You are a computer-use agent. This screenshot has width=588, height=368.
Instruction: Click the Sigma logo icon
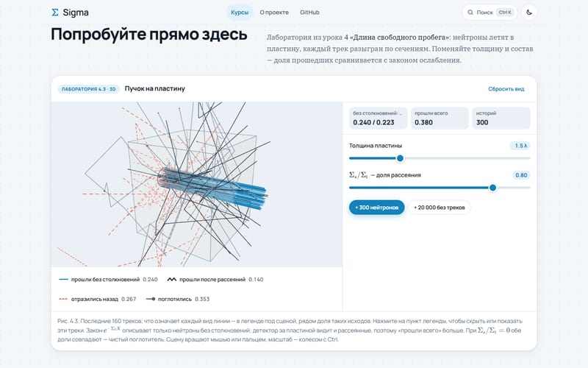pyautogui.click(x=54, y=13)
